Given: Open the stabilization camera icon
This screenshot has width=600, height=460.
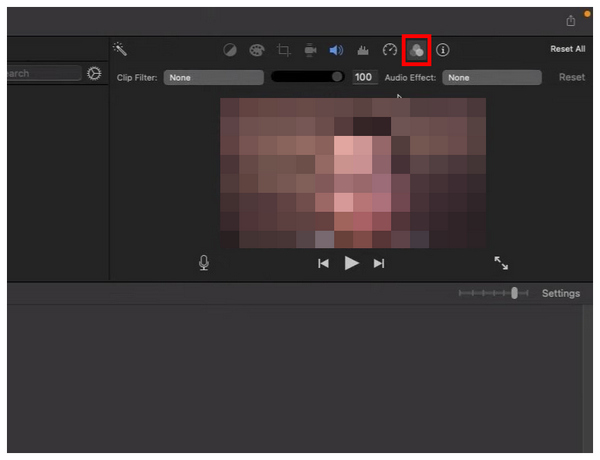Looking at the screenshot, I should [x=310, y=50].
